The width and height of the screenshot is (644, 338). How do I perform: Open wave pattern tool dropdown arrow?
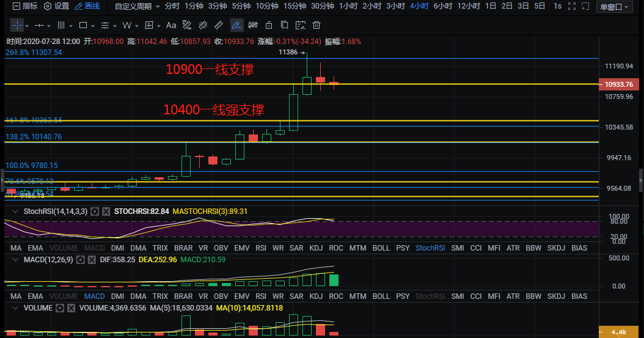[x=137, y=26]
